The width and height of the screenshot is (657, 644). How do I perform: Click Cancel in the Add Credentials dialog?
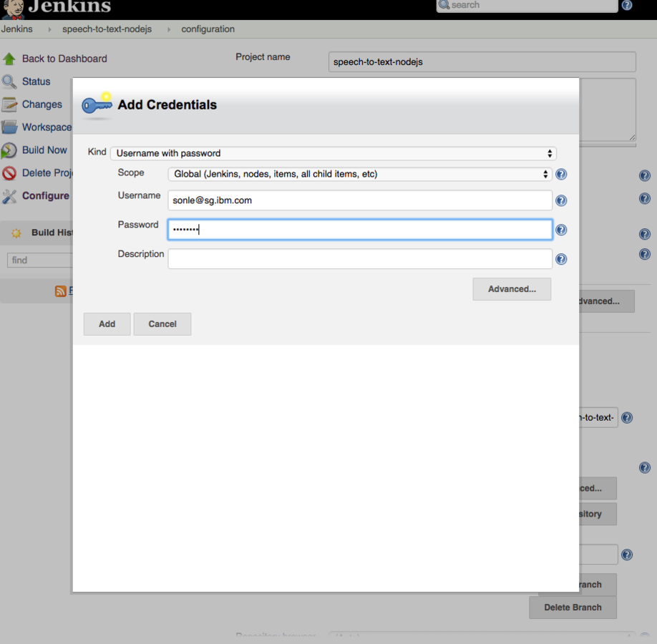(162, 324)
